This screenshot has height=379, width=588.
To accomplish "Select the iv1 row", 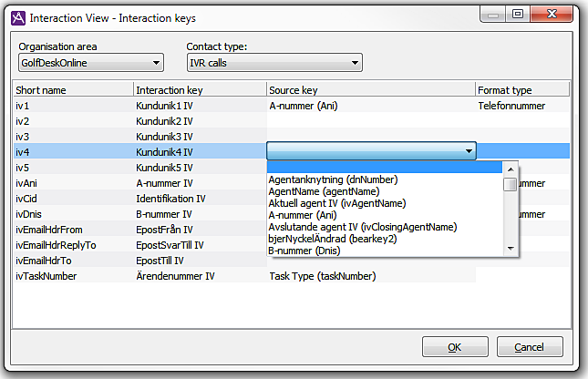I will [73, 105].
